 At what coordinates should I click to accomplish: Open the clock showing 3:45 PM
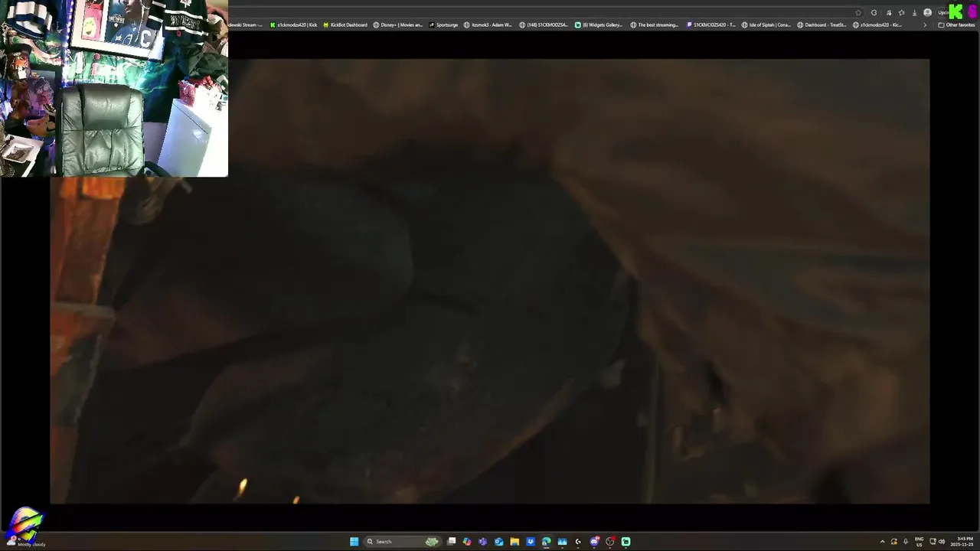point(962,542)
